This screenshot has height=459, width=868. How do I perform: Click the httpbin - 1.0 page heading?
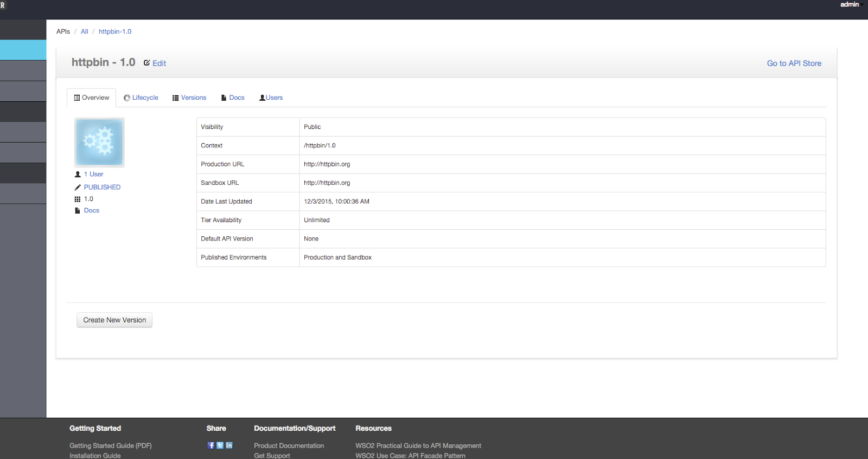pos(103,62)
